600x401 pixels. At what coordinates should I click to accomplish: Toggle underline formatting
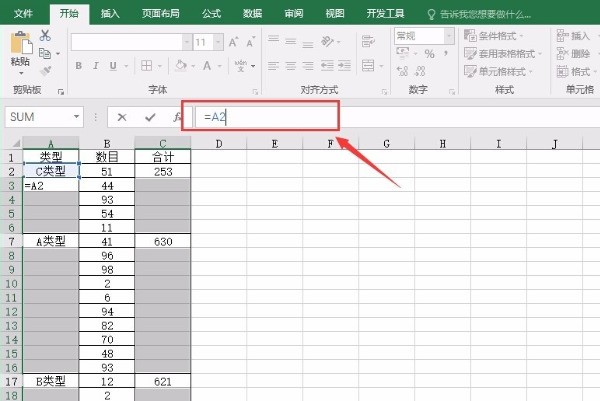coord(115,66)
